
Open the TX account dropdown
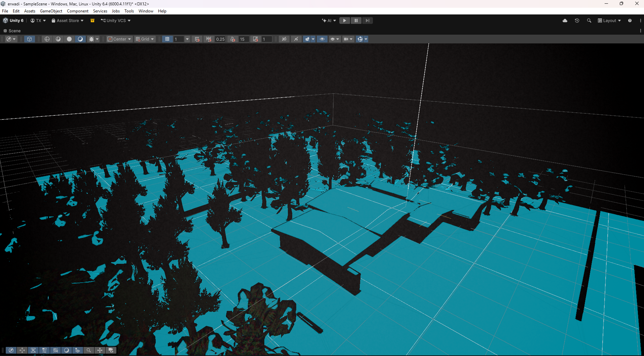[38, 21]
